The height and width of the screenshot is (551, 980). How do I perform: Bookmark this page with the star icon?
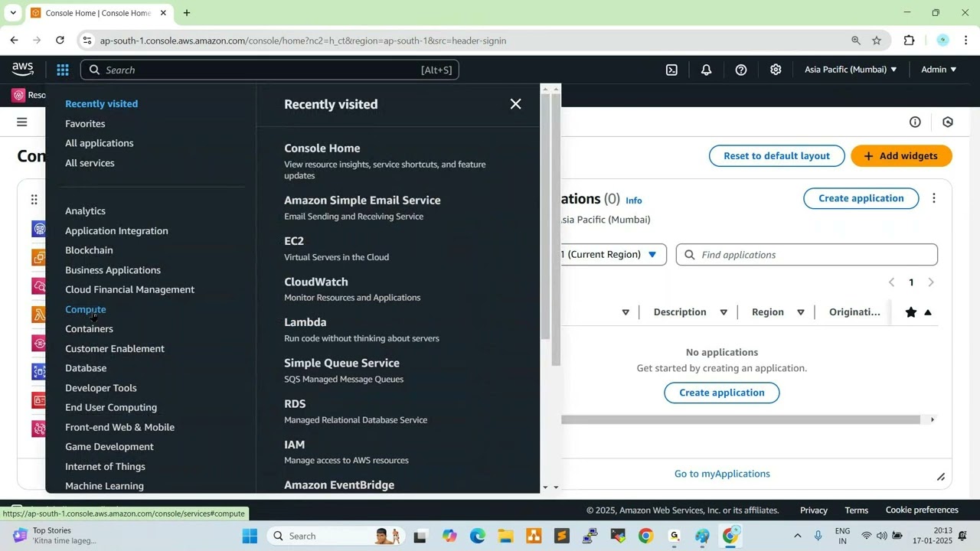tap(877, 41)
